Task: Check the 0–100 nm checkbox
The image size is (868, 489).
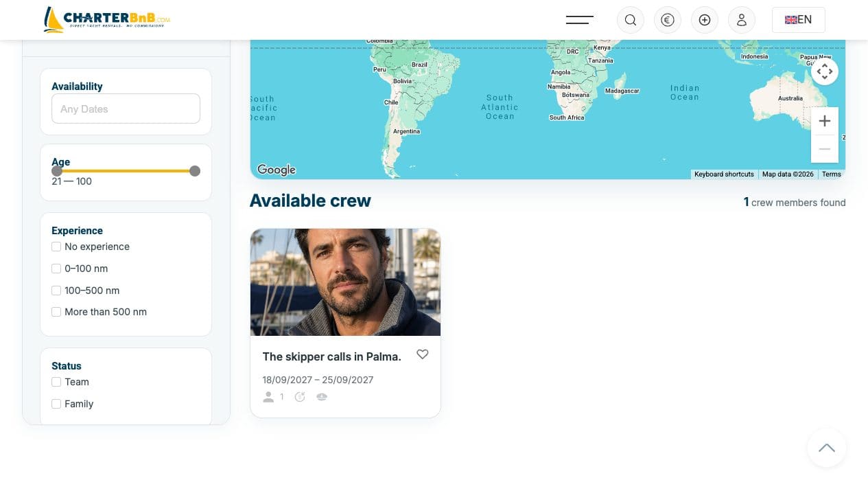Action: [56, 269]
